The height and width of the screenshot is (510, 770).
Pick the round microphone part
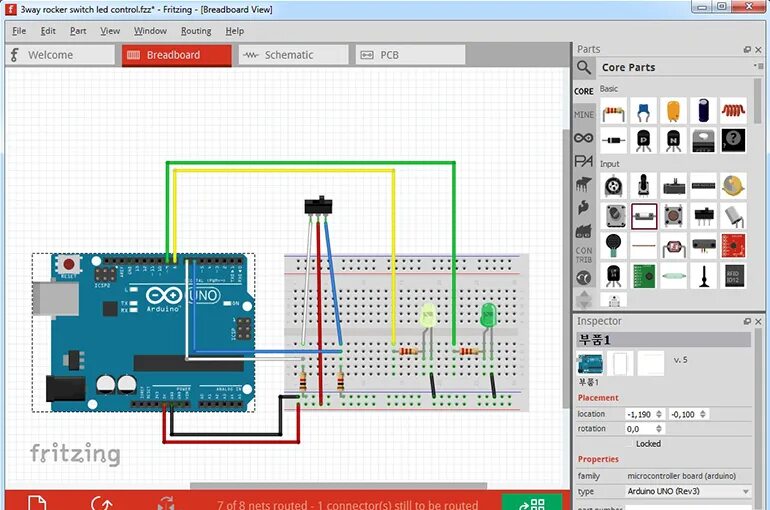point(614,245)
